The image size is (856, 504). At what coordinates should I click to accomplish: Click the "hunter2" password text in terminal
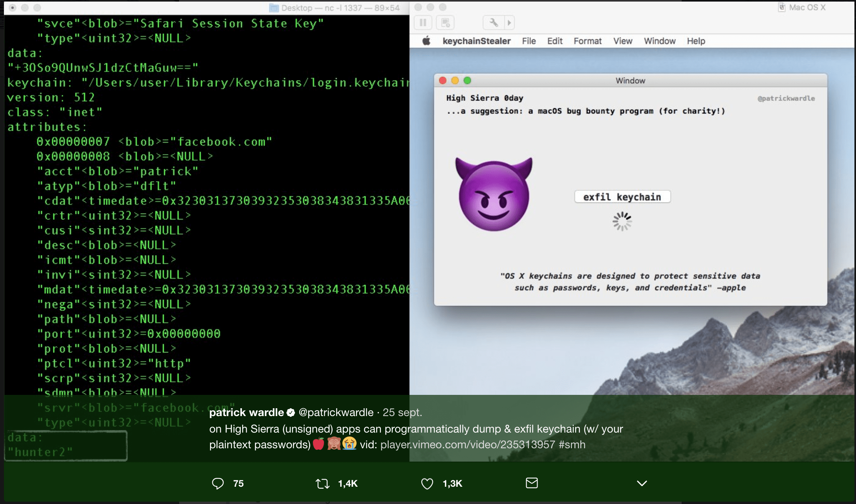40,452
